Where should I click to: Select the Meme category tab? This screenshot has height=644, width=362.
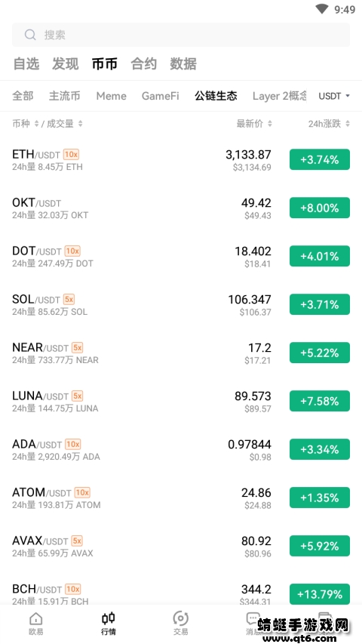click(x=111, y=96)
